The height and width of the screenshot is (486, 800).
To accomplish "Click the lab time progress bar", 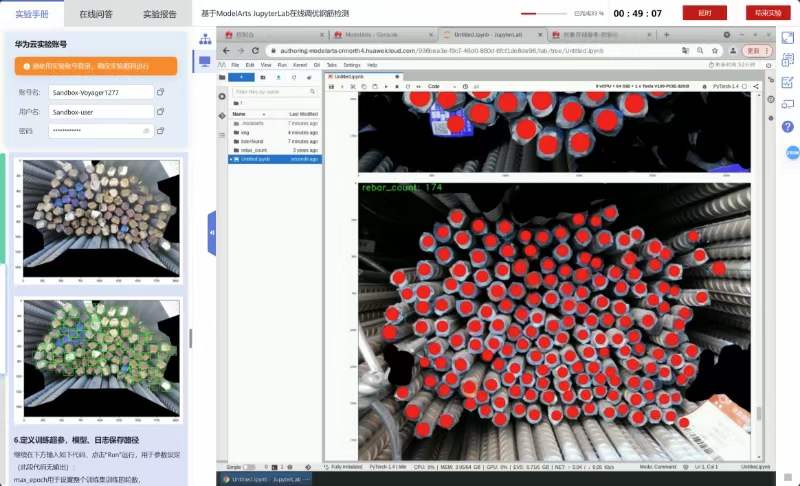I will coord(543,14).
